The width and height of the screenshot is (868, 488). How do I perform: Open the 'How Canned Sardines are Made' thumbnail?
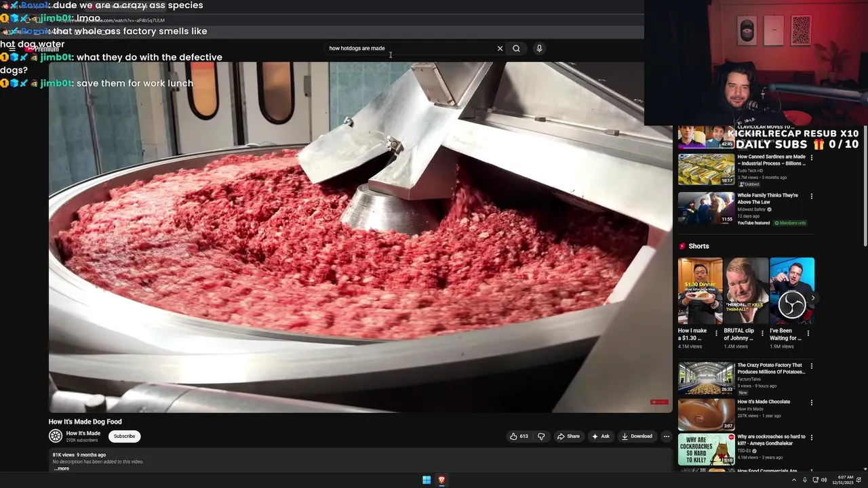click(x=706, y=169)
